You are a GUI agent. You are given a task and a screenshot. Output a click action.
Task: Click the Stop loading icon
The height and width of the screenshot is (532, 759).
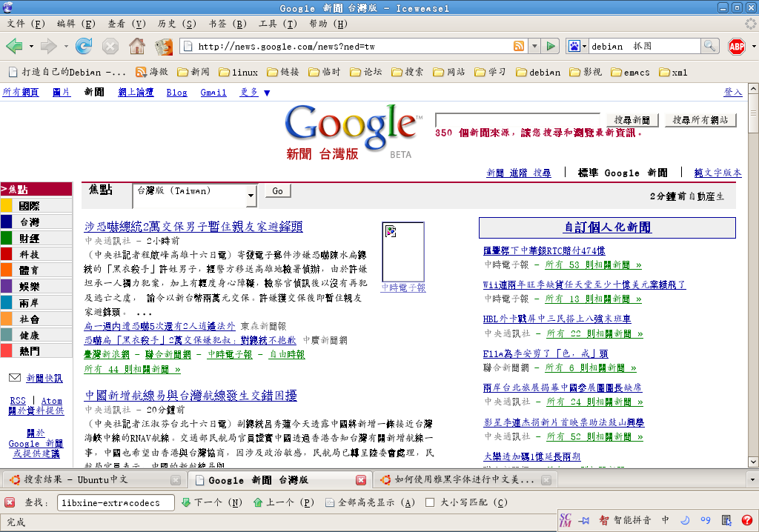coord(110,47)
